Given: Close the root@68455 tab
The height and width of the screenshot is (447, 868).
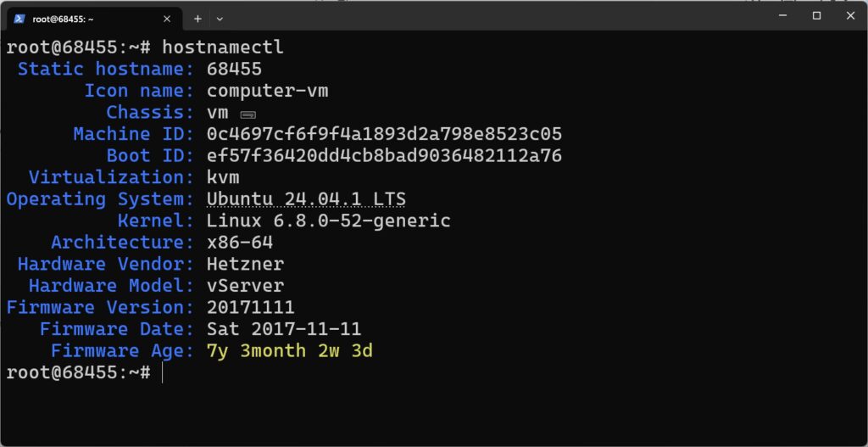Looking at the screenshot, I should click(167, 18).
